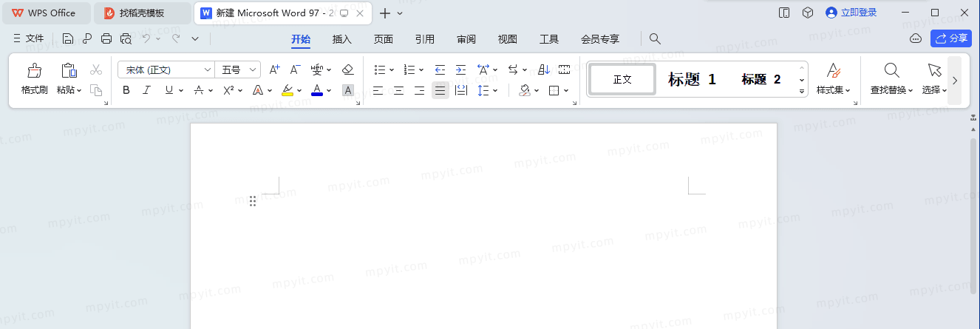Click the 分享 share button
Viewport: 980px width, 329px height.
pos(951,38)
